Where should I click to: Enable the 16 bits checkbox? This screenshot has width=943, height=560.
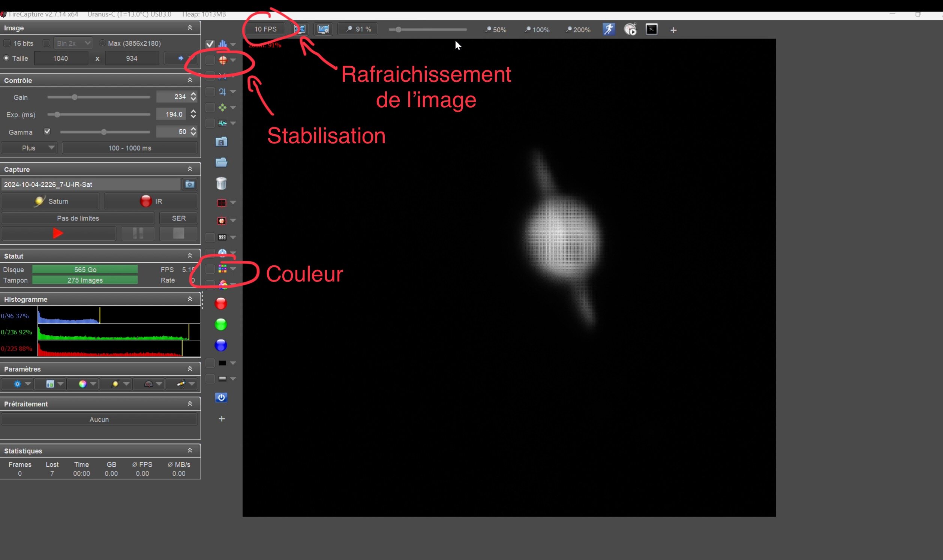click(x=7, y=43)
